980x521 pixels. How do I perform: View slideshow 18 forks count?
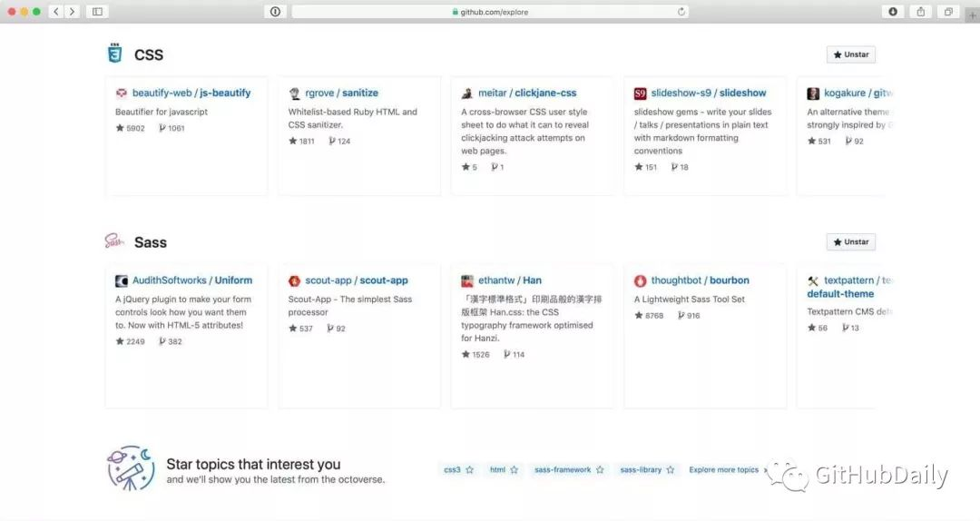tap(680, 167)
